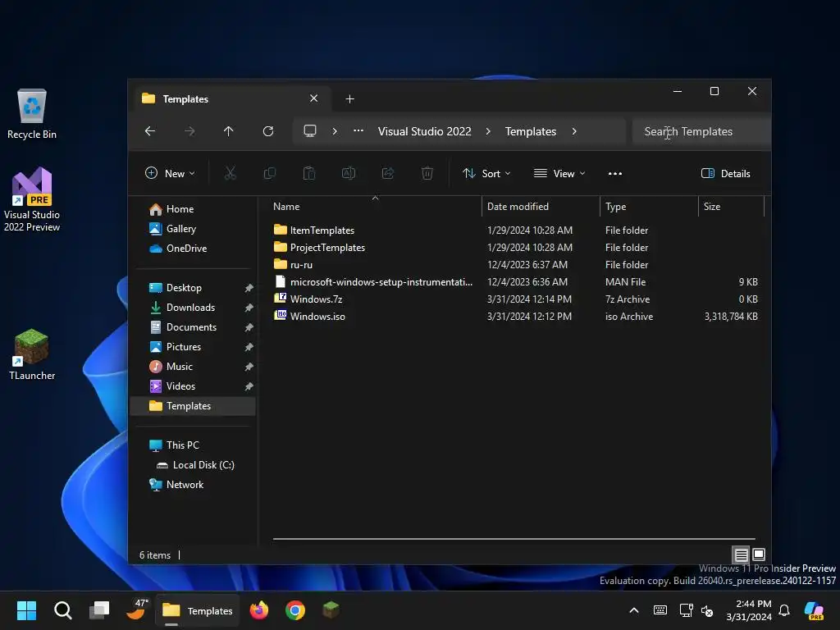Open taskbar Search magnifier
840x630 pixels.
pos(62,610)
